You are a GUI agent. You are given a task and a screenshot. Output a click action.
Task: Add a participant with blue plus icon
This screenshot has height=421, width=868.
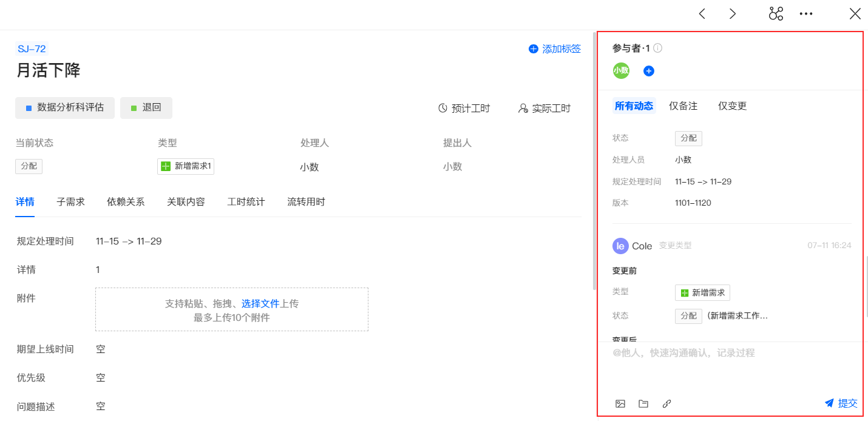click(649, 71)
